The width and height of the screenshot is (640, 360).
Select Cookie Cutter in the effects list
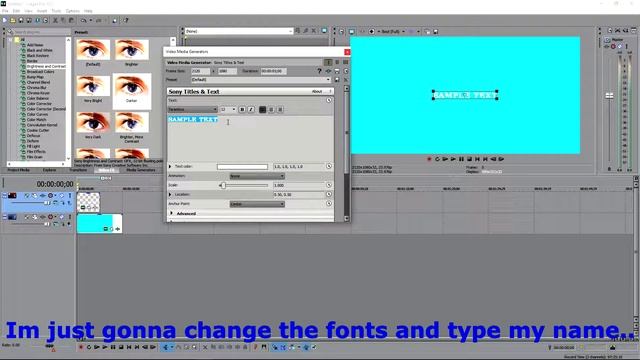[x=38, y=130]
